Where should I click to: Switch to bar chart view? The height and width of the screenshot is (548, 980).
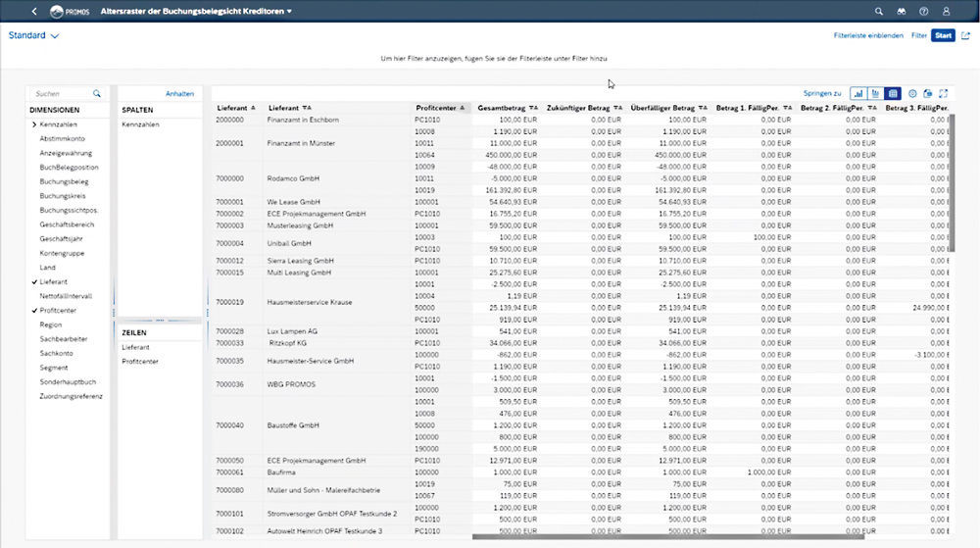[x=858, y=93]
